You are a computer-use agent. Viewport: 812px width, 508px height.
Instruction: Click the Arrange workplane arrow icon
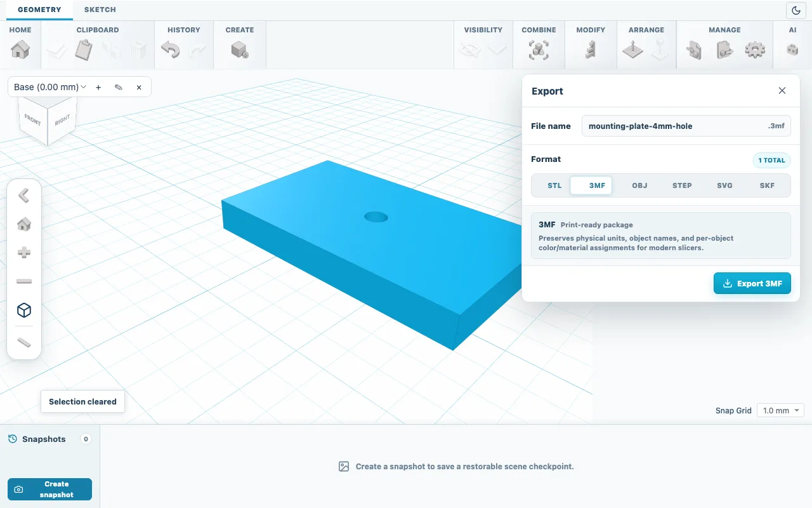pos(632,50)
